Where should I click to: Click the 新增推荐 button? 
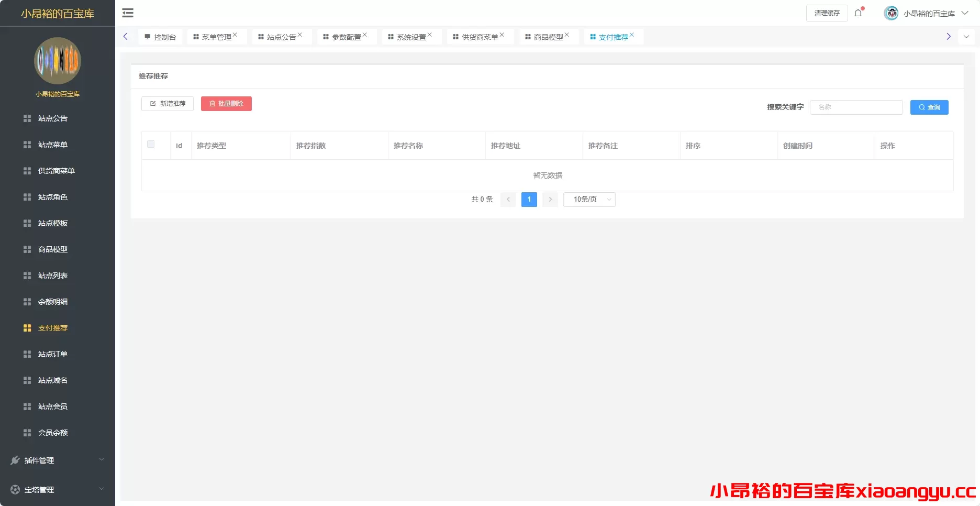point(167,103)
